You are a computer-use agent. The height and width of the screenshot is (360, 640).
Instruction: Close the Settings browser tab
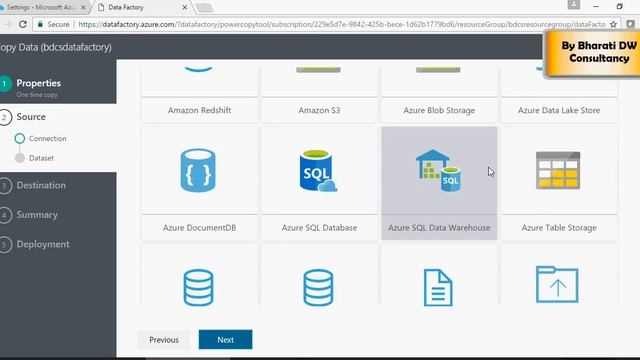click(83, 7)
